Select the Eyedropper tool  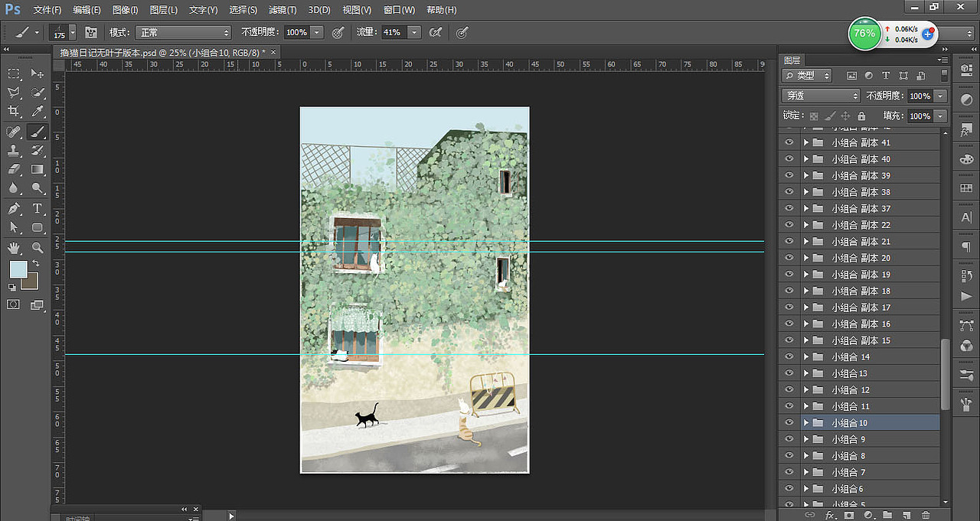click(x=38, y=112)
